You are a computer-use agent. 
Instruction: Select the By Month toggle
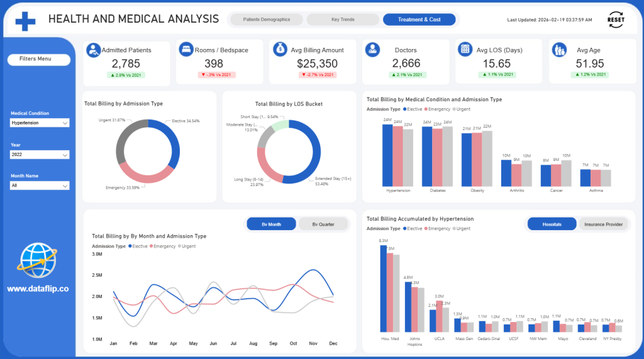(x=271, y=224)
